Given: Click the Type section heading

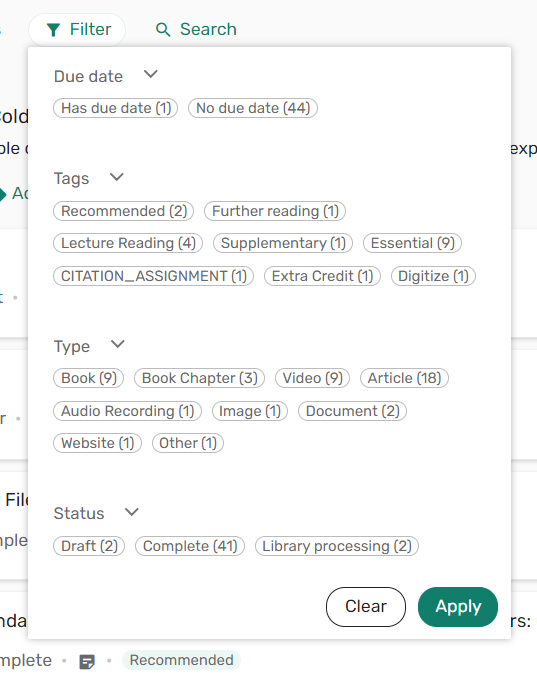Looking at the screenshot, I should 71,347.
